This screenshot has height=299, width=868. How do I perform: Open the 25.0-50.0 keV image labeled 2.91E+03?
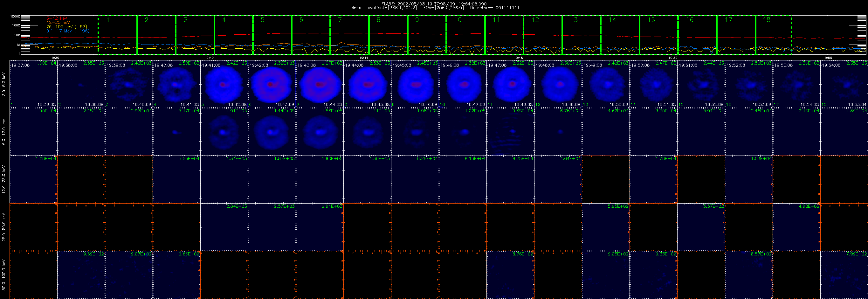(x=320, y=227)
